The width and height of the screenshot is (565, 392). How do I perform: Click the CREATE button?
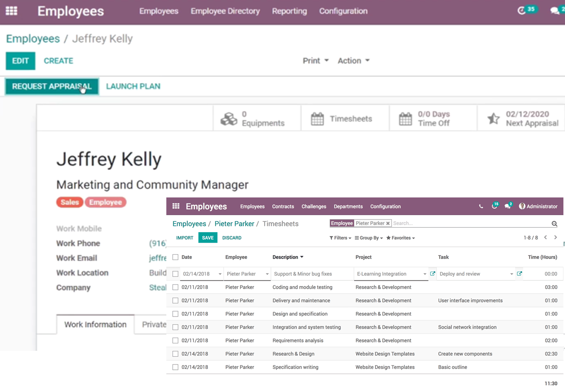coord(58,61)
